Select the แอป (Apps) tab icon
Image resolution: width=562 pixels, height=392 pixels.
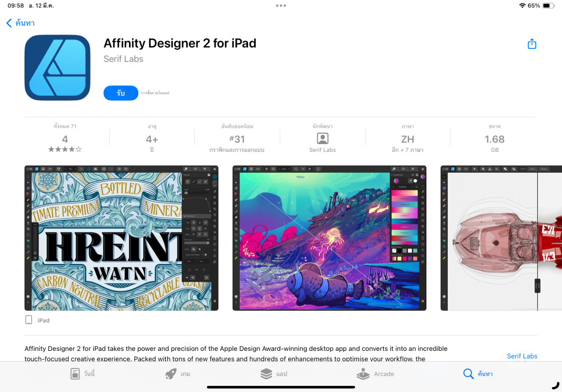(x=266, y=374)
